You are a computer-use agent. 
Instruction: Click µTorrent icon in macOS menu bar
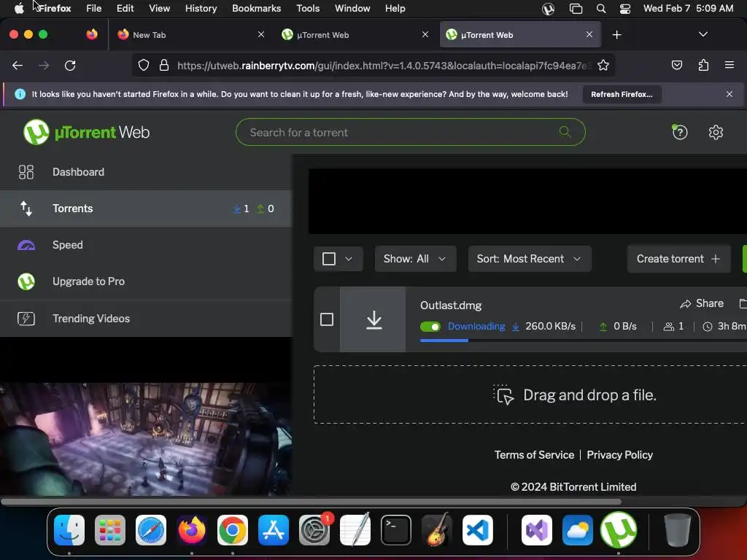[x=549, y=9]
